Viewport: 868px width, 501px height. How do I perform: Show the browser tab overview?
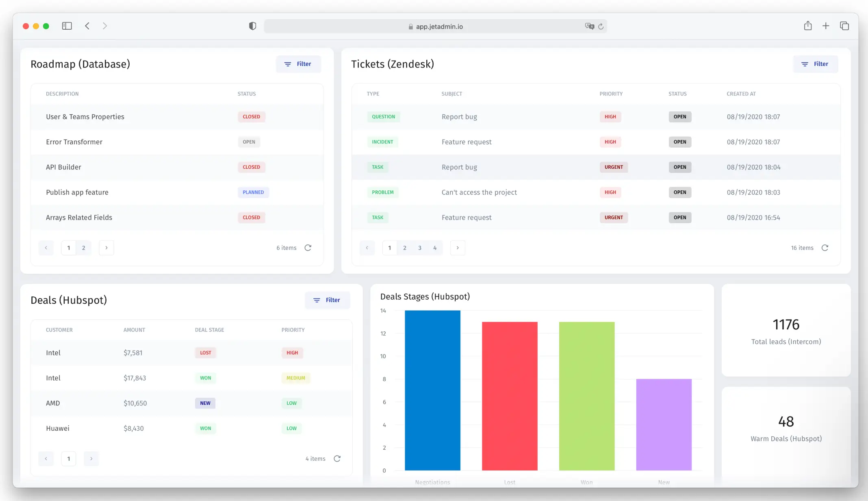pos(844,25)
